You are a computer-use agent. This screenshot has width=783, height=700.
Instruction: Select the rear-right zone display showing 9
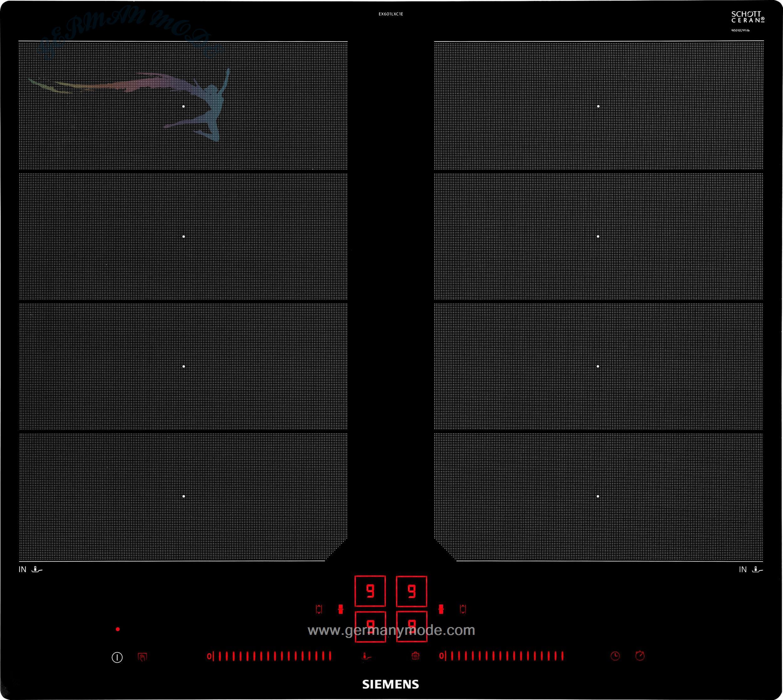click(x=412, y=591)
